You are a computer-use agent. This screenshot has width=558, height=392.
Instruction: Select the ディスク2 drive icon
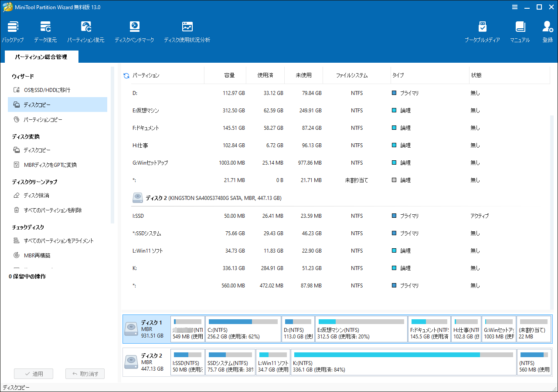(131, 362)
